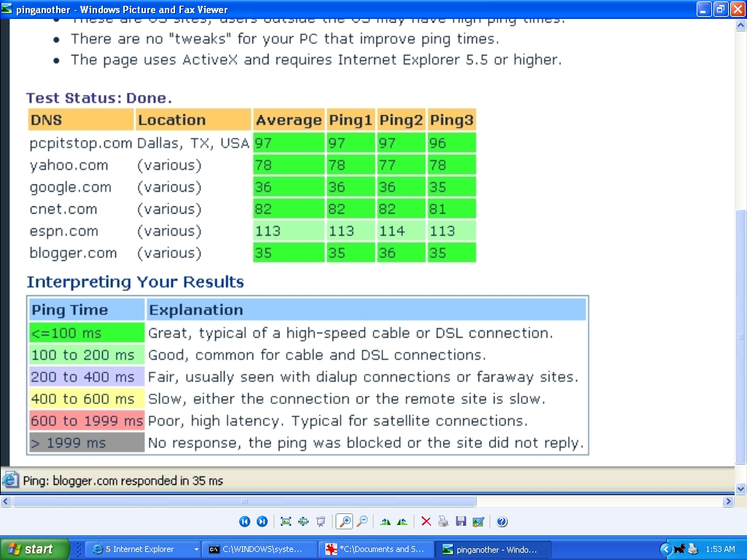Click the black dog tray icon
The height and width of the screenshot is (560, 747).
[x=680, y=549]
